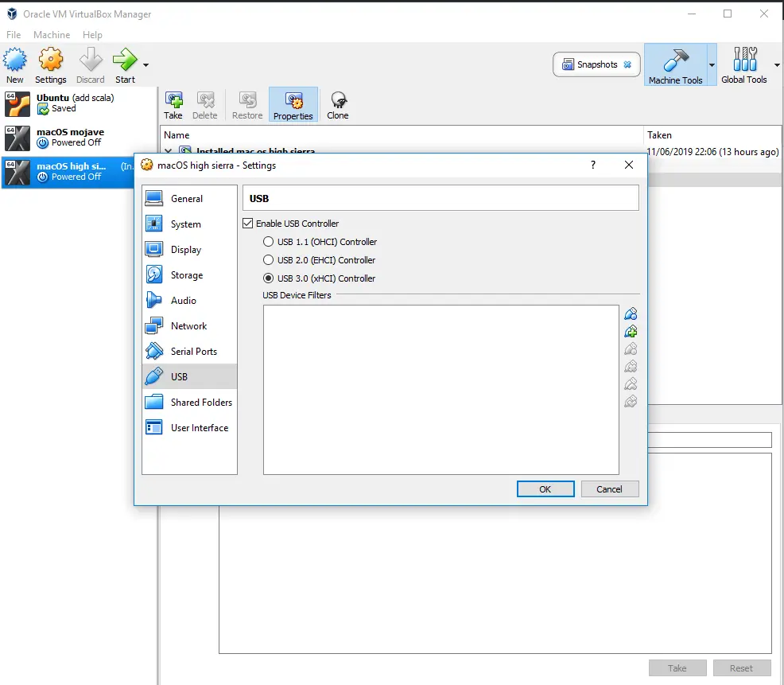Viewport: 784px width, 685px height.
Task: Clone the selected snapshot
Action: [x=338, y=105]
